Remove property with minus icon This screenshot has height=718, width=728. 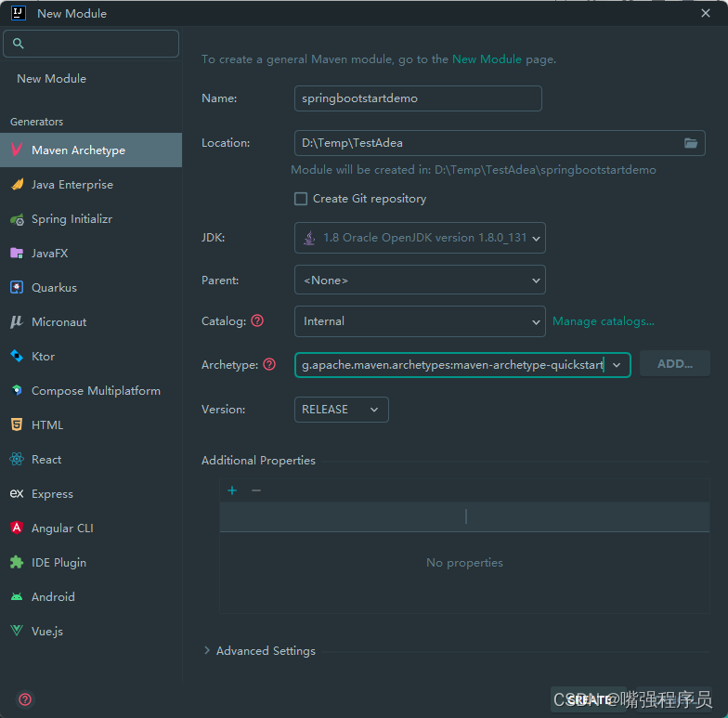point(256,490)
